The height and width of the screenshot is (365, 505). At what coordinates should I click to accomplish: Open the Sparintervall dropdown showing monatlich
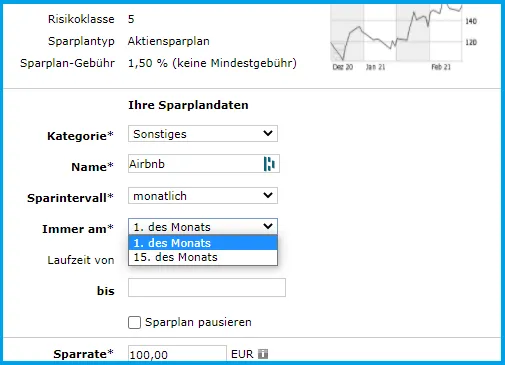(x=203, y=196)
